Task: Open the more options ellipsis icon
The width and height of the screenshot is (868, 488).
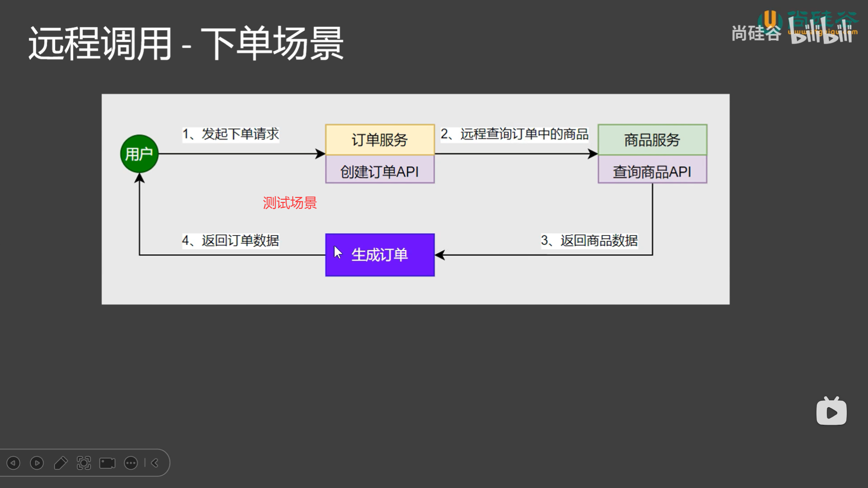Action: (x=131, y=463)
